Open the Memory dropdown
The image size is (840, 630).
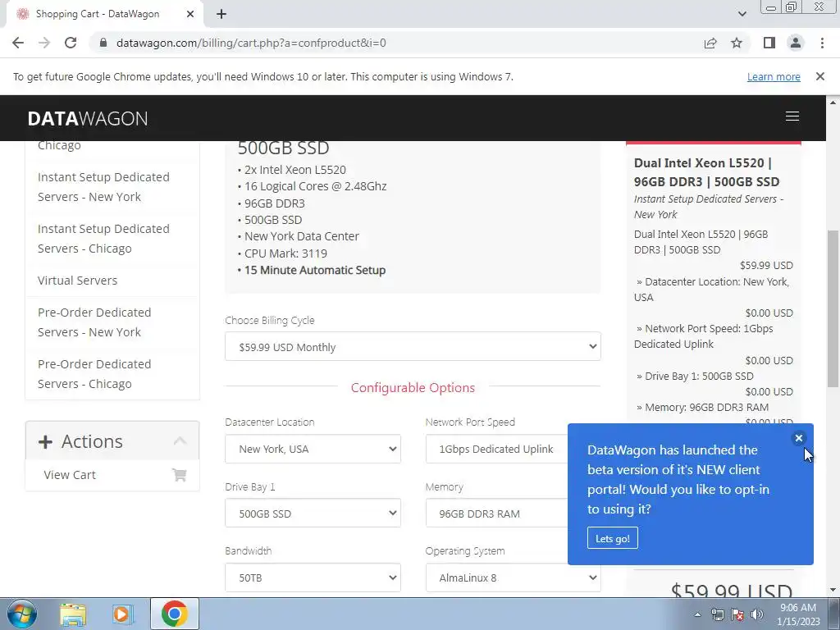point(496,514)
